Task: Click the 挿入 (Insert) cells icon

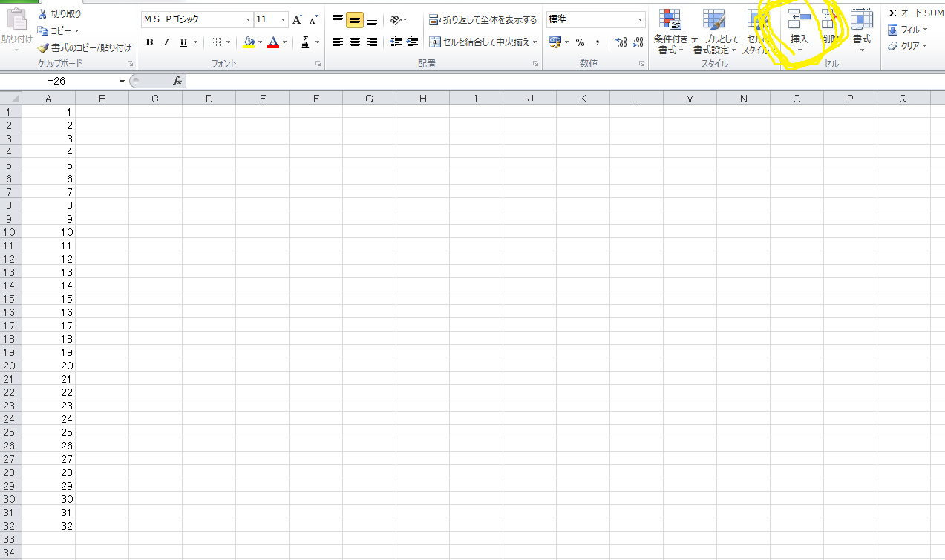Action: [x=799, y=22]
